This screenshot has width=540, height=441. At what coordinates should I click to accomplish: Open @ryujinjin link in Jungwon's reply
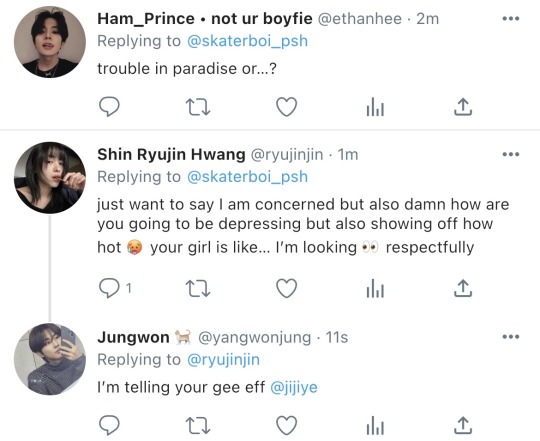tap(223, 360)
